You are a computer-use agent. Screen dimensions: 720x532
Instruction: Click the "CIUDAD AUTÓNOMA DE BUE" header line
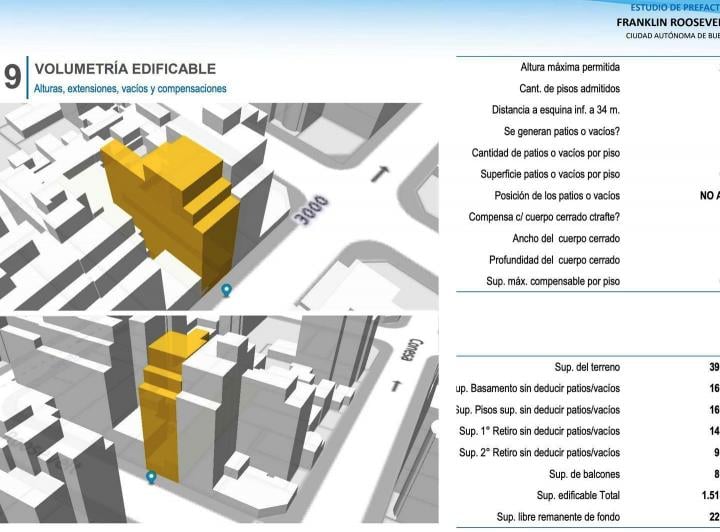pos(673,36)
